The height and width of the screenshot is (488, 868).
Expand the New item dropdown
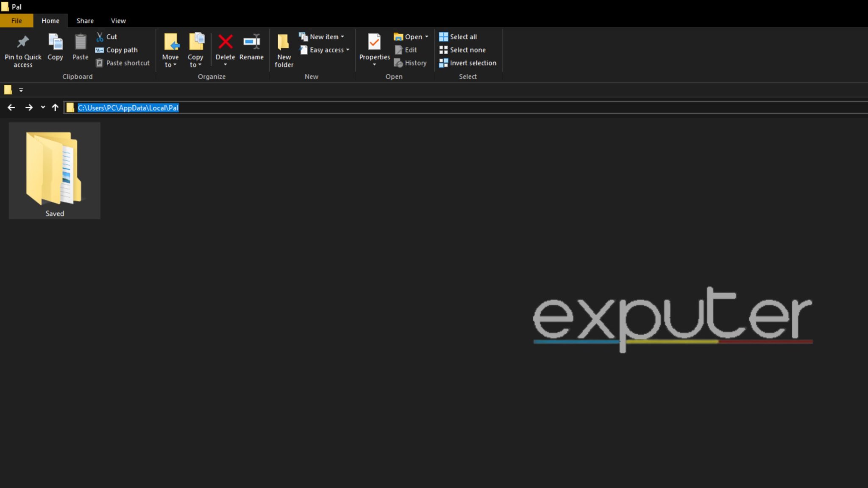coord(342,36)
